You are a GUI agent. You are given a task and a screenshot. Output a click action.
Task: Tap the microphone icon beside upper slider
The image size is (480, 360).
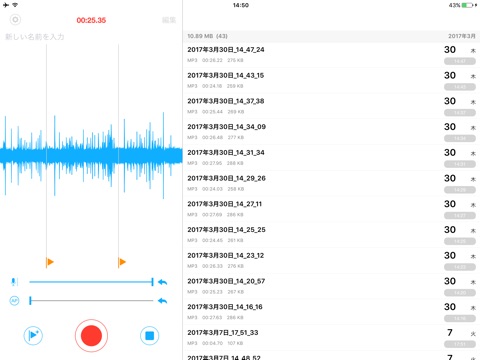(x=14, y=282)
